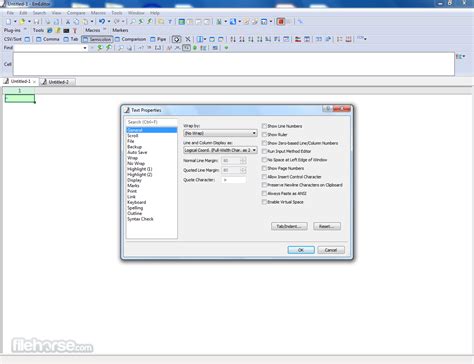
Task: Click the Comma separated mode button
Action: click(x=47, y=39)
